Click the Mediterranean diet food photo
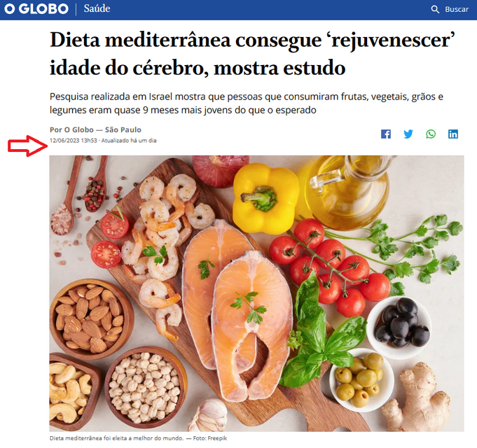The width and height of the screenshot is (477, 448). point(256,293)
